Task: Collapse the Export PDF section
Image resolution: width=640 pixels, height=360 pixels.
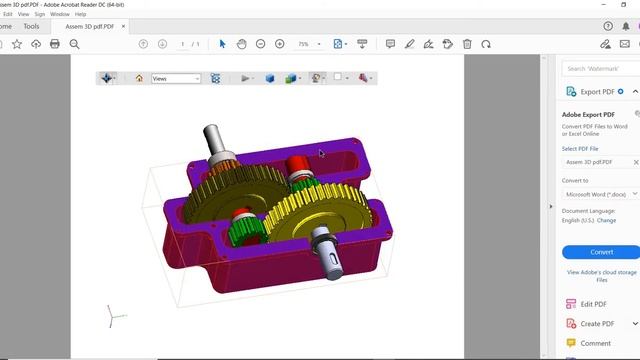Action: (x=635, y=91)
